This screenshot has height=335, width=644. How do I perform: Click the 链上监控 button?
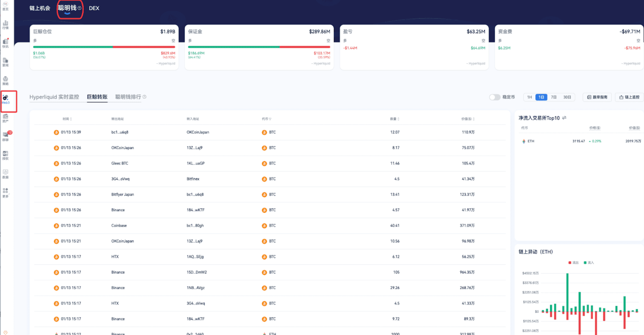click(x=629, y=97)
